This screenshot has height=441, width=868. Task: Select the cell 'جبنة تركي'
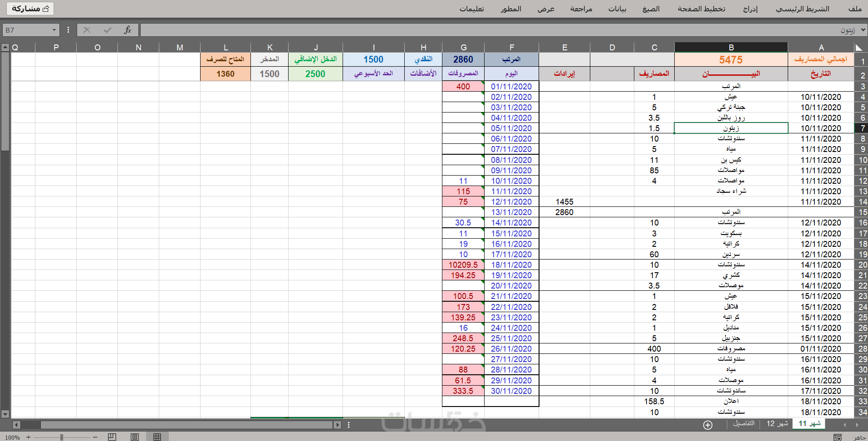(x=731, y=108)
